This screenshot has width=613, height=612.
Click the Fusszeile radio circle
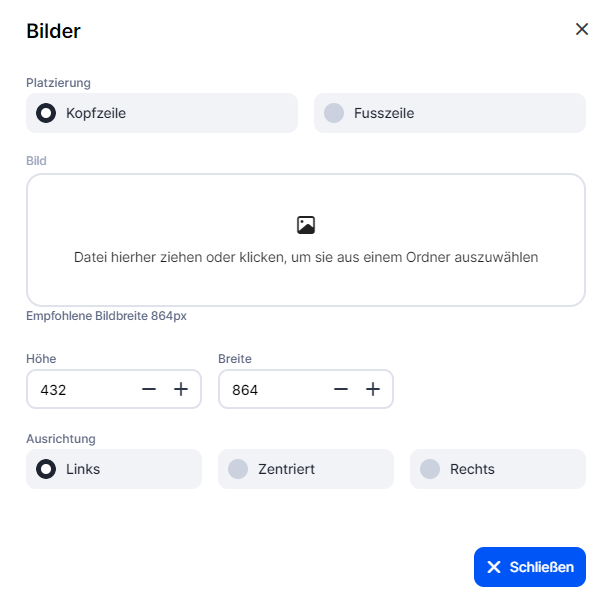334,113
